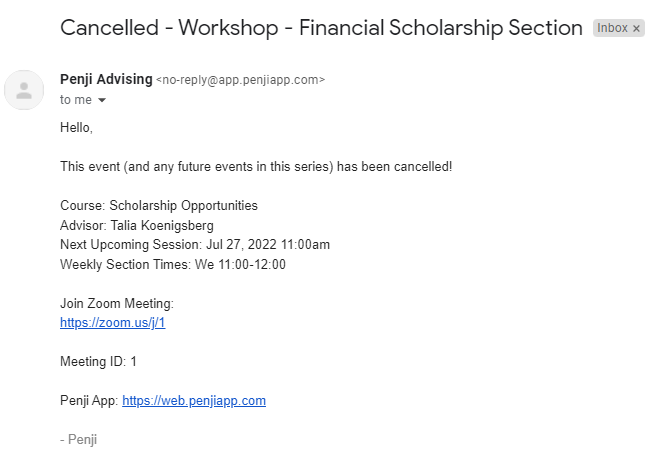Click the 'Meeting ID: 1' line

[98, 362]
